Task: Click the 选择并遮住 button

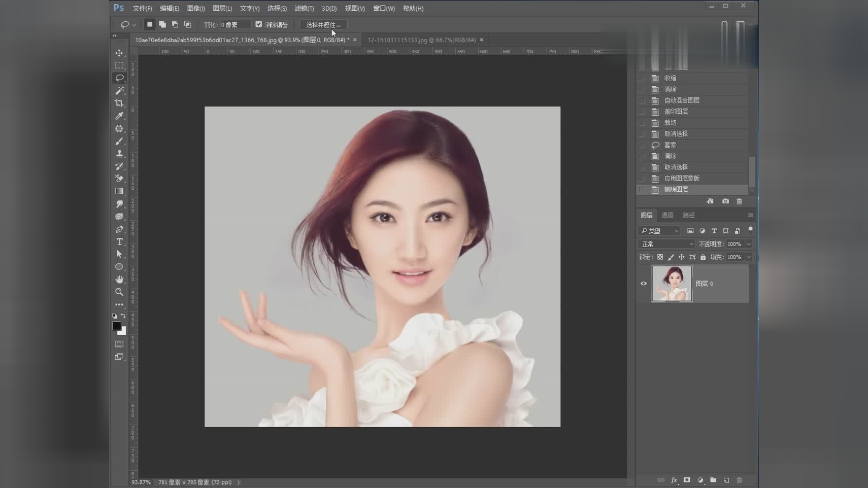Action: point(323,24)
